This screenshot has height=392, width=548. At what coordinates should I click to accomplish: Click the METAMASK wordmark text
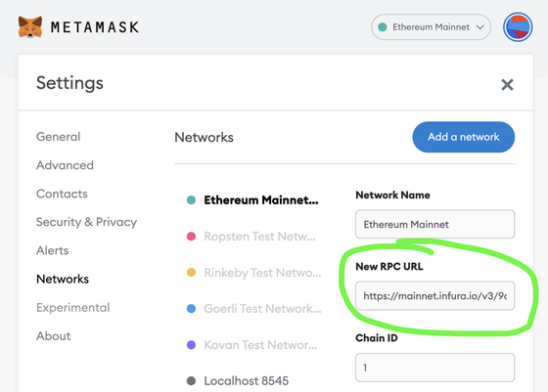pos(95,27)
